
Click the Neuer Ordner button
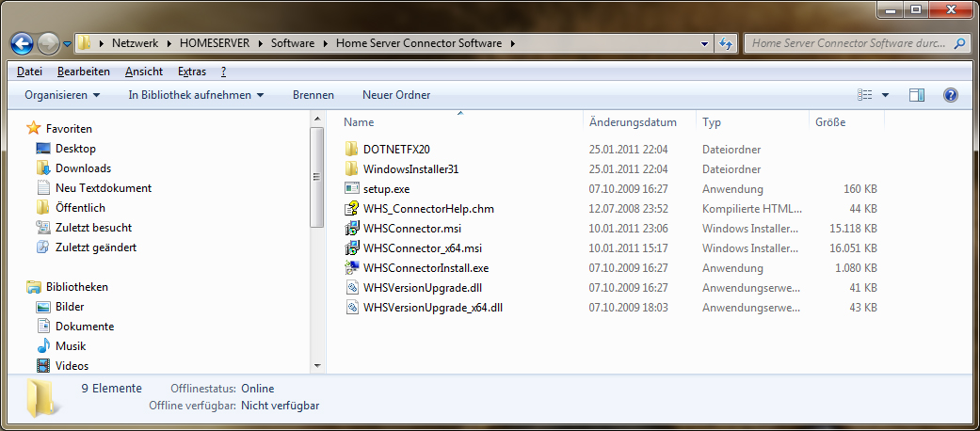(396, 95)
